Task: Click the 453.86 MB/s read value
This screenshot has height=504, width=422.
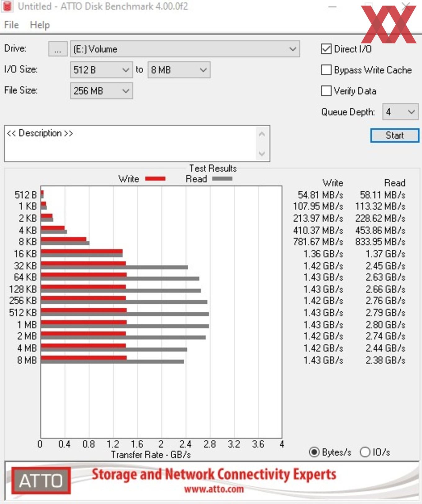Action: (x=380, y=230)
